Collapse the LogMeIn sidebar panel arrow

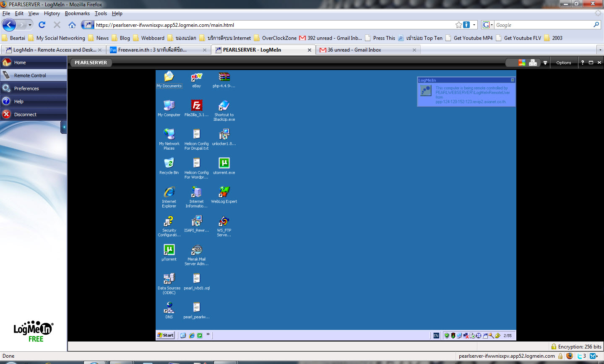click(x=64, y=127)
